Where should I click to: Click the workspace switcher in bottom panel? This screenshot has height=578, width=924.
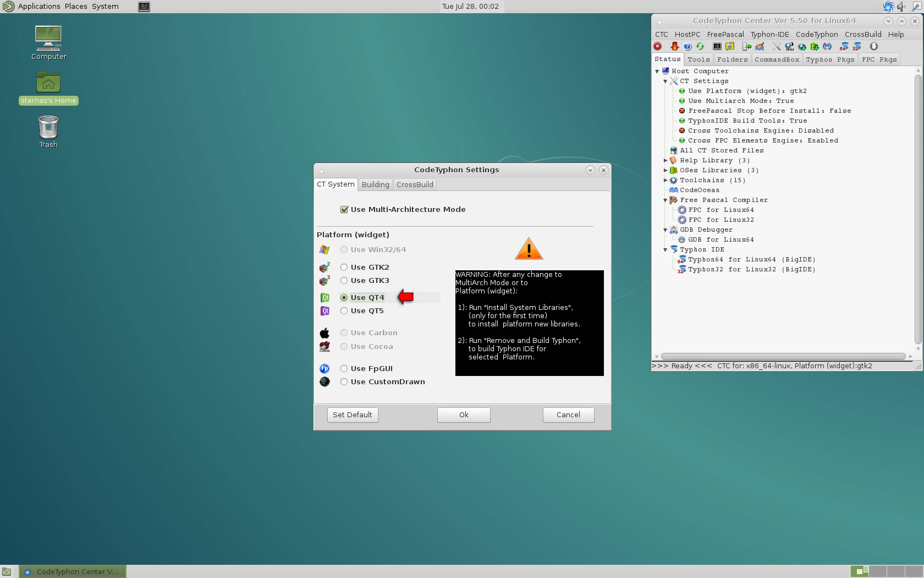(886, 571)
